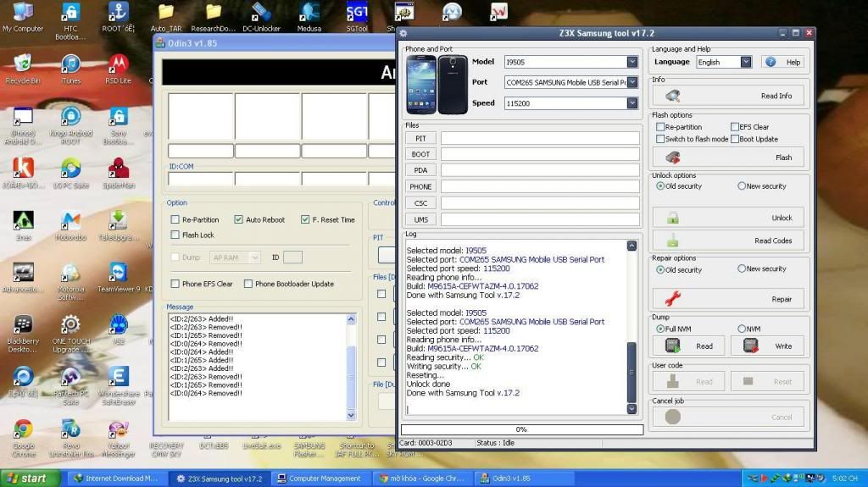
Task: Switch to Google Chrome taskbar item
Action: pyautogui.click(x=422, y=479)
